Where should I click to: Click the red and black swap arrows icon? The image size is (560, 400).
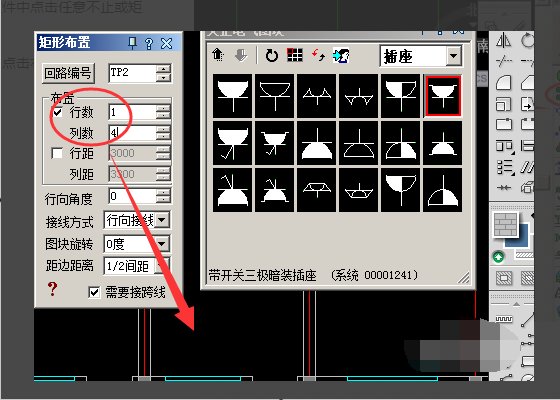[318, 55]
